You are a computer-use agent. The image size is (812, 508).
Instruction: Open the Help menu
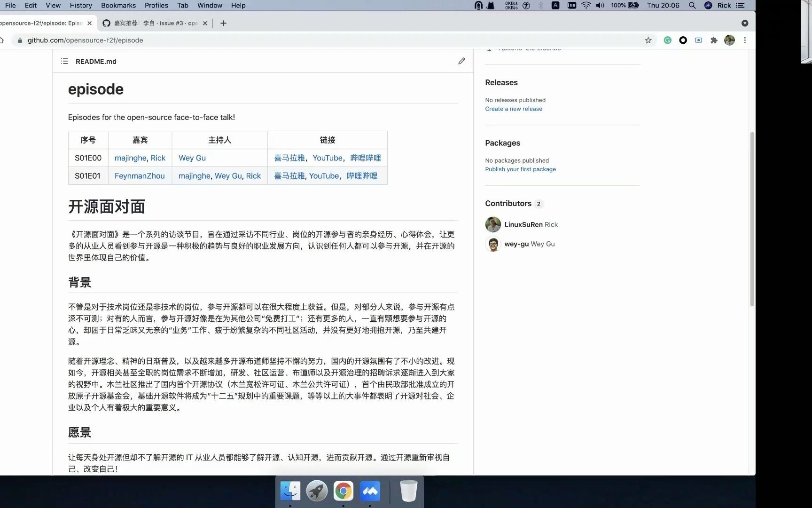click(238, 5)
